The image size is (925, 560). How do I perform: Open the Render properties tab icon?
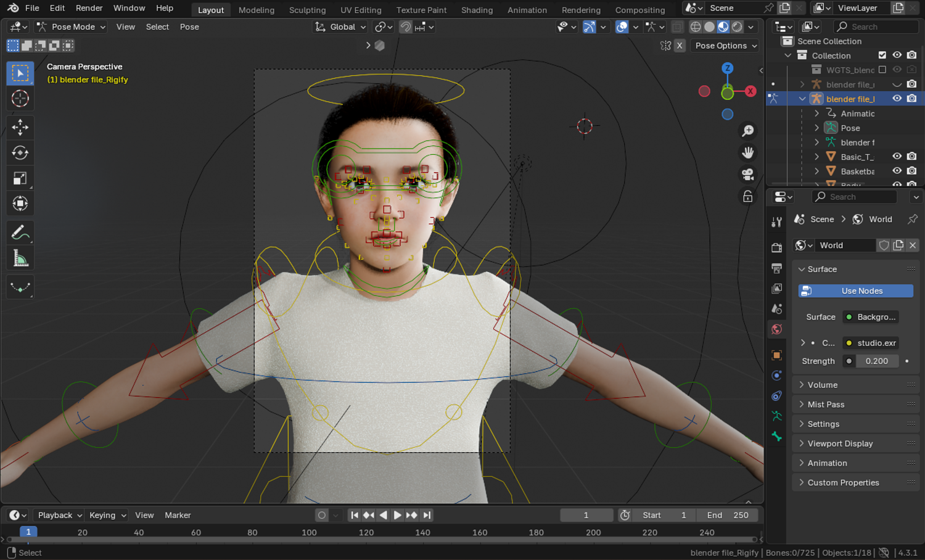777,248
